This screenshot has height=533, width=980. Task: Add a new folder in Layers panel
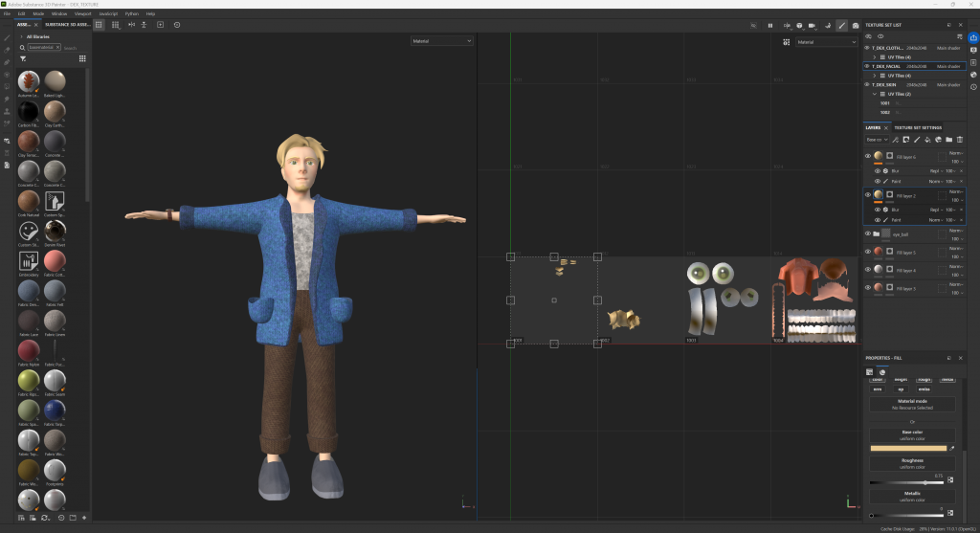pyautogui.click(x=948, y=140)
